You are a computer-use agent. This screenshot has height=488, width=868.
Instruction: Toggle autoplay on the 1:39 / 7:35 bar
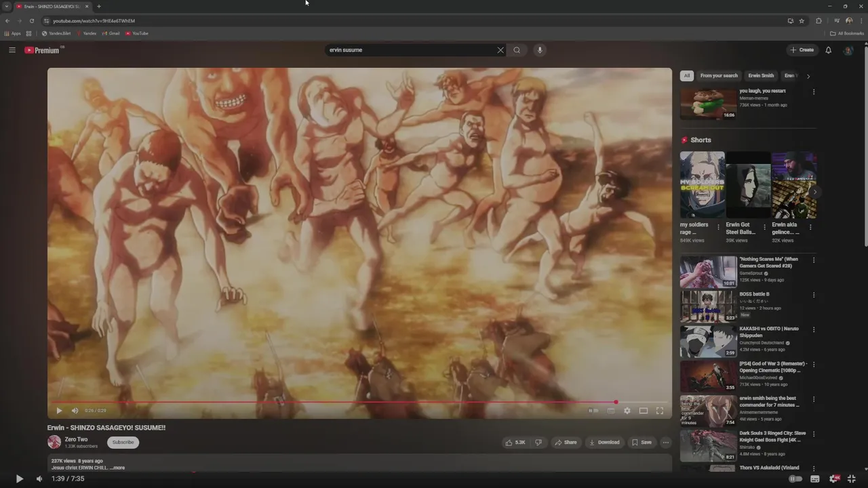pos(795,479)
